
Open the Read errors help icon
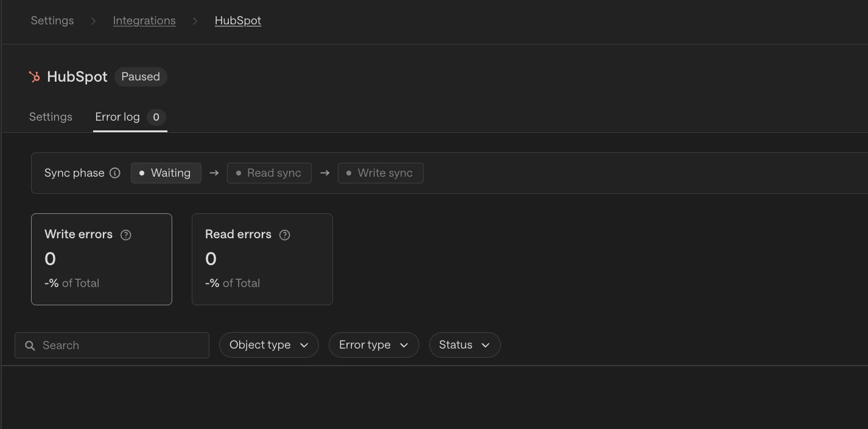284,235
